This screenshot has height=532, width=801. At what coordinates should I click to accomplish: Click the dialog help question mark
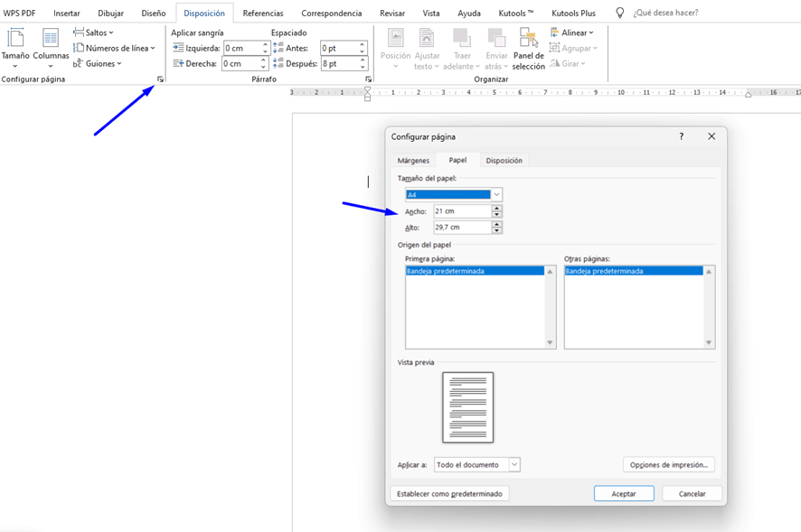click(681, 135)
